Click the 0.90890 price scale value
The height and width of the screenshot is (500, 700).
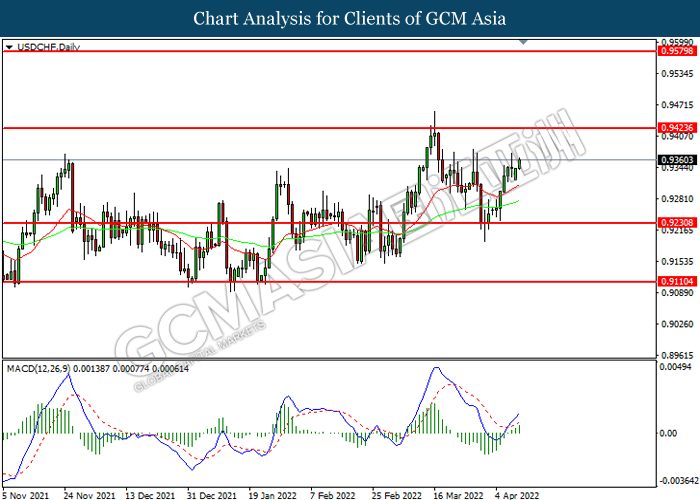click(x=677, y=293)
